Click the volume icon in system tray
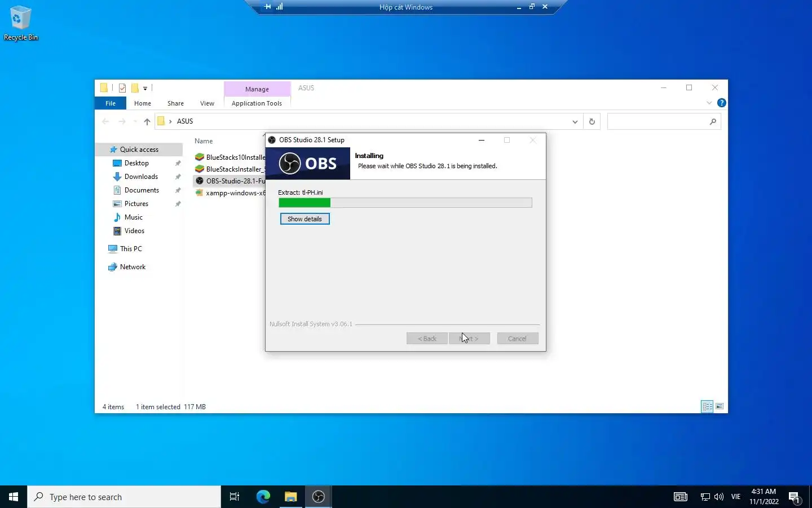Viewport: 812px width, 508px height. (x=719, y=497)
